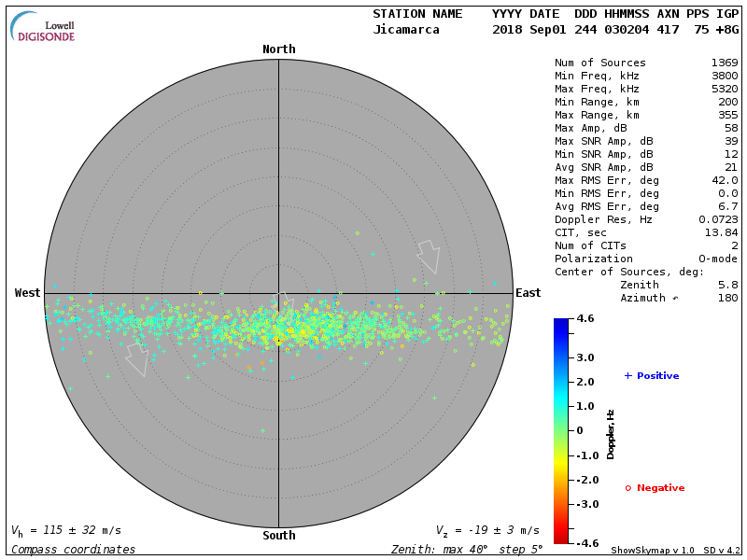Select the 2018 Sep01 date text

tap(529, 30)
